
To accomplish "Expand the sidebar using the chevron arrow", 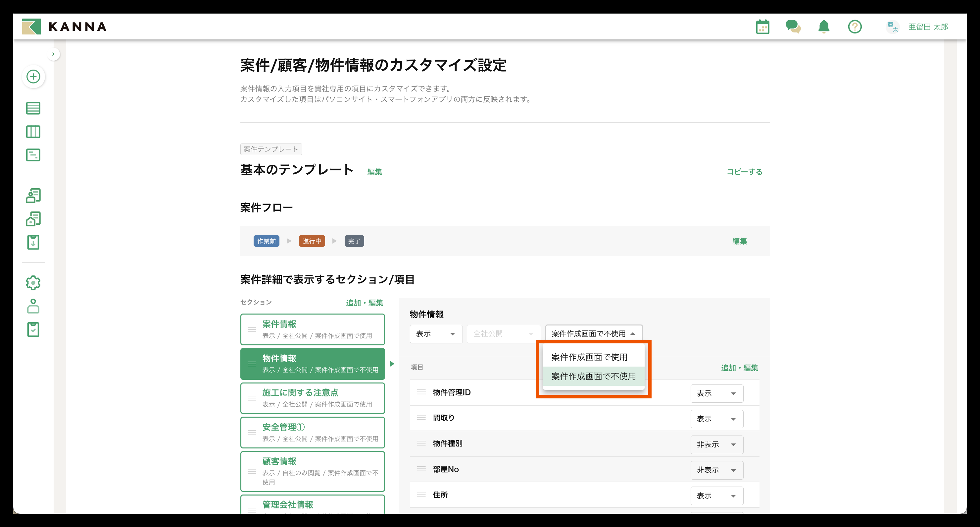I will coord(53,54).
